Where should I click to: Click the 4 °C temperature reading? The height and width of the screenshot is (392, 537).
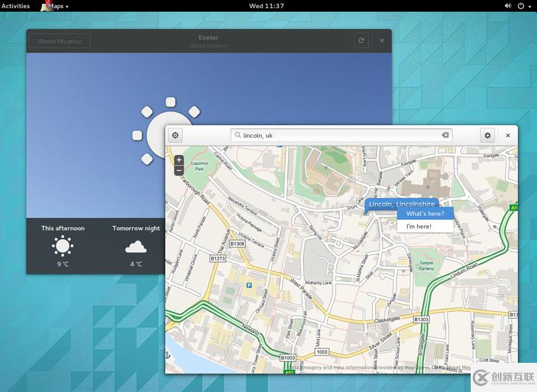pos(136,264)
